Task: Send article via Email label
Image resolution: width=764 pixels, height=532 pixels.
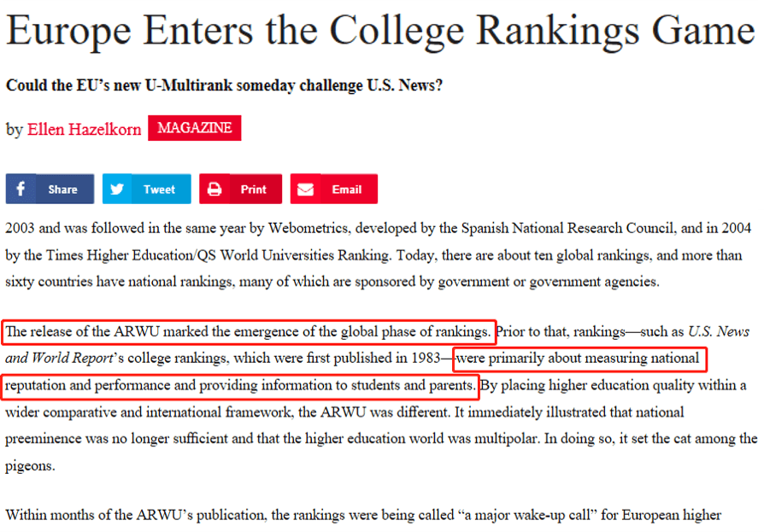Action: click(x=346, y=190)
